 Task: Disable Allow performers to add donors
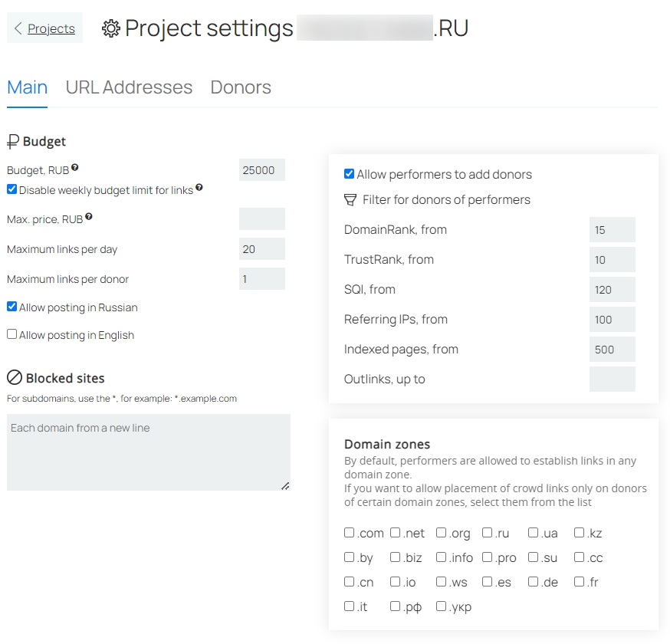click(x=349, y=173)
